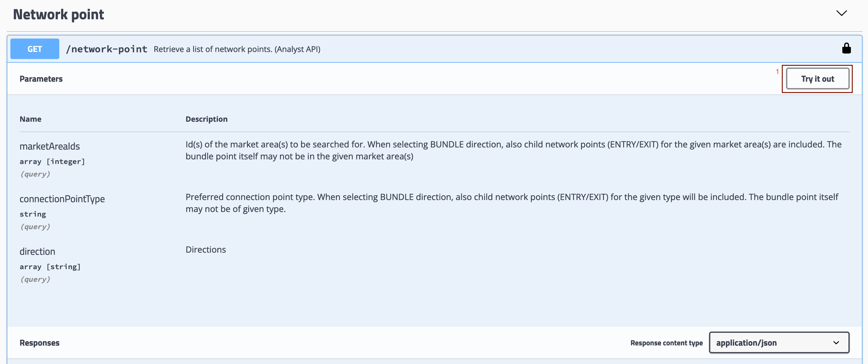Click the Name column header
The width and height of the screenshot is (868, 364).
coord(30,119)
